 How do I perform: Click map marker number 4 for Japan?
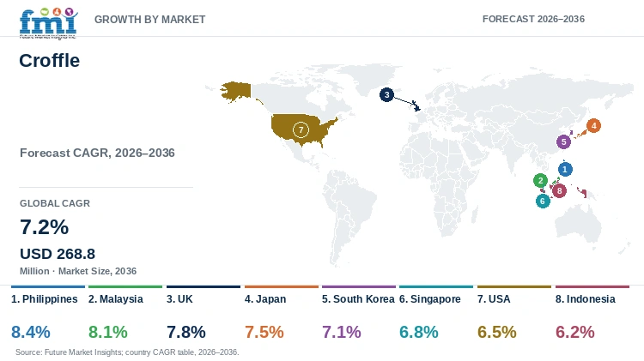[x=593, y=125]
